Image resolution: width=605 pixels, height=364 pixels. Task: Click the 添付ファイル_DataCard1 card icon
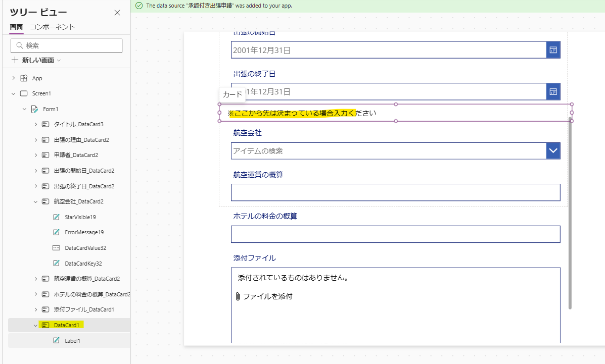tap(45, 309)
